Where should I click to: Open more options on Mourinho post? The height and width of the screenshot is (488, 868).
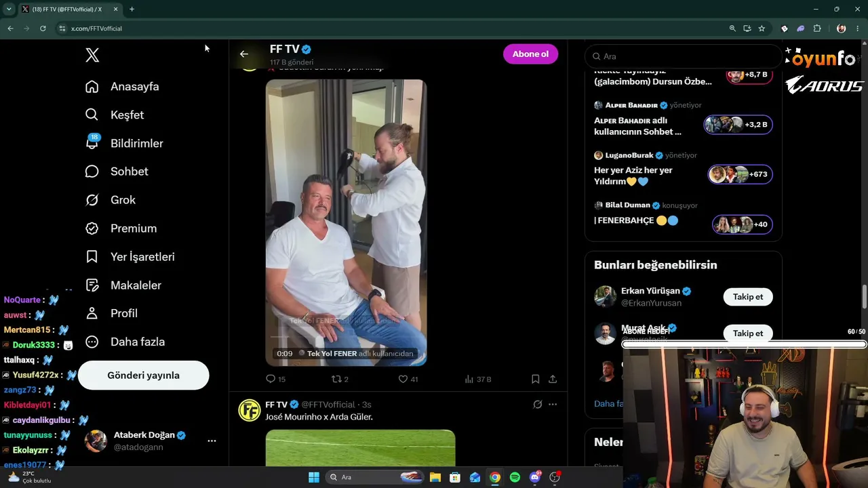pos(553,405)
